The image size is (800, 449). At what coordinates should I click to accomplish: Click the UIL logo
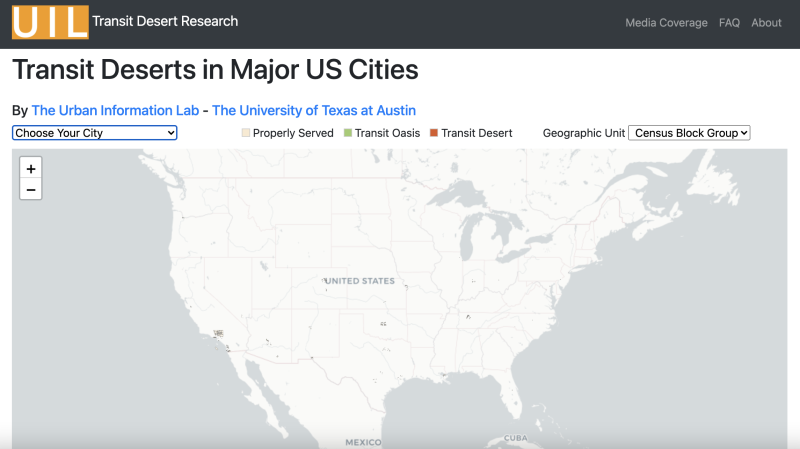(x=50, y=22)
